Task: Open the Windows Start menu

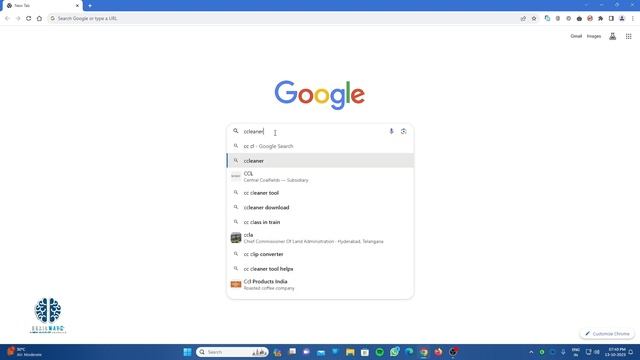Action: tap(187, 352)
